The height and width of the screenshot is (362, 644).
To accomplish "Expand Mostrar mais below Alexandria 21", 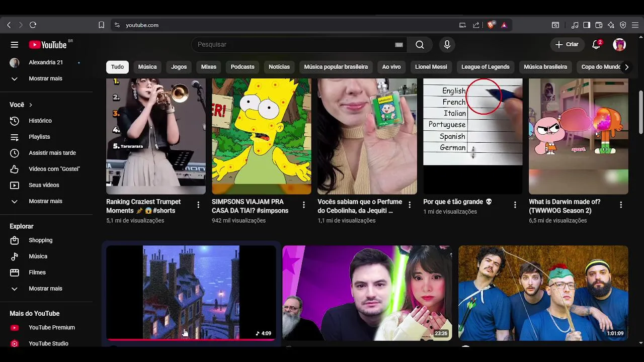I will coord(46,78).
